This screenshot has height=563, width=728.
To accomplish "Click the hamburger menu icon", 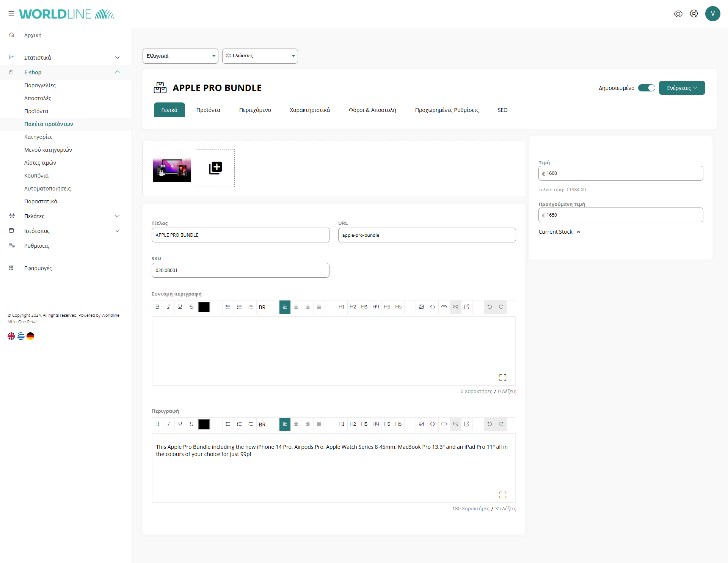I will point(11,14).
